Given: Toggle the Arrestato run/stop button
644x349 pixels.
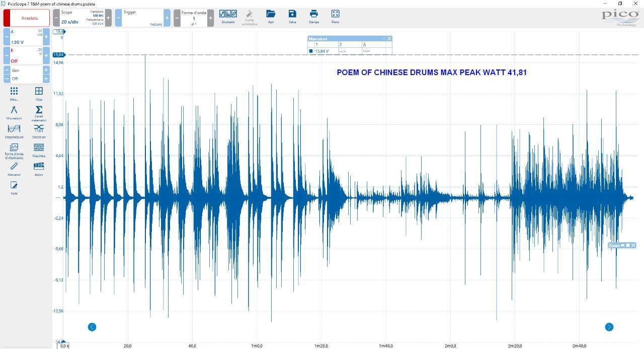Looking at the screenshot, I should click(x=27, y=18).
